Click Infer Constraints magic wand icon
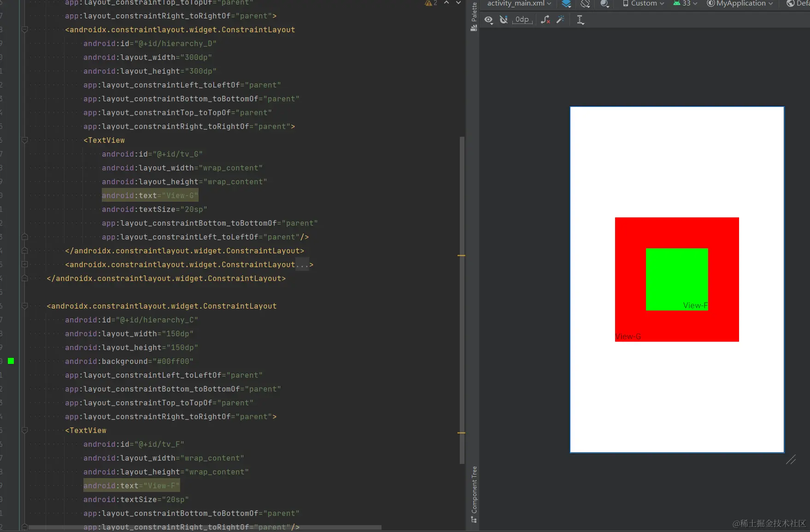Image resolution: width=810 pixels, height=532 pixels. (560, 20)
